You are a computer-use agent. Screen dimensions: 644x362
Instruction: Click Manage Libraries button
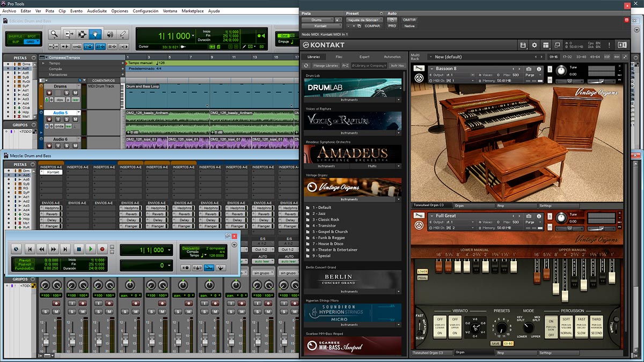point(326,65)
